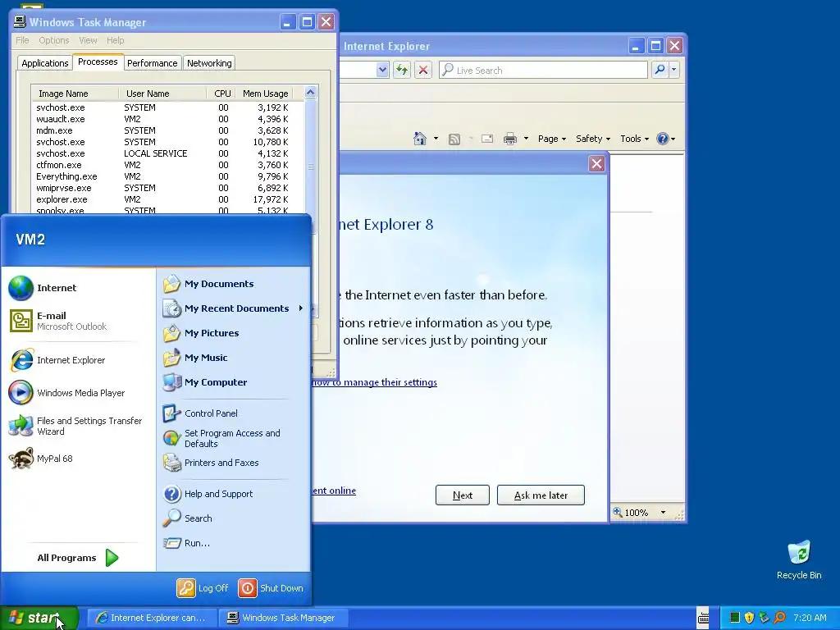This screenshot has height=630, width=840.
Task: Open the Recycle Bin on the desktop
Action: tap(799, 559)
